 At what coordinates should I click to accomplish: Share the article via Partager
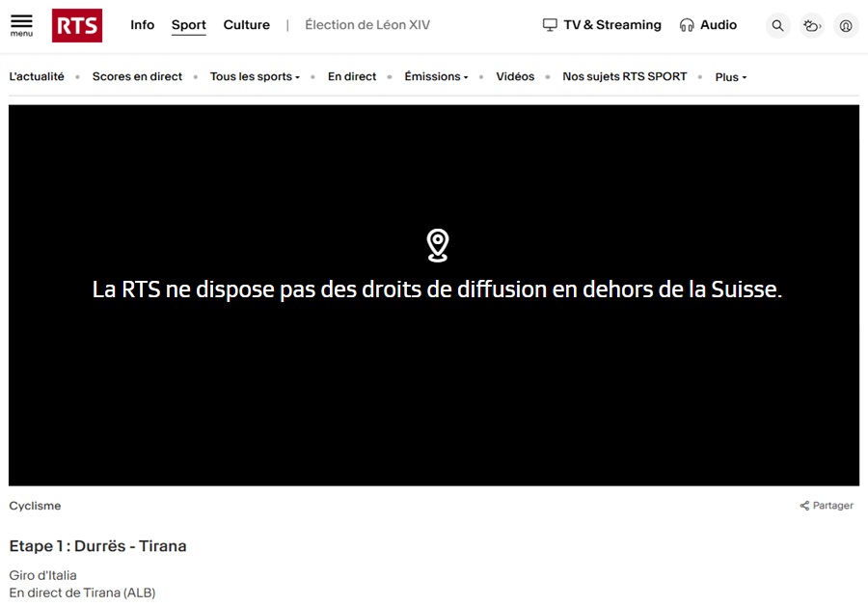click(x=827, y=505)
